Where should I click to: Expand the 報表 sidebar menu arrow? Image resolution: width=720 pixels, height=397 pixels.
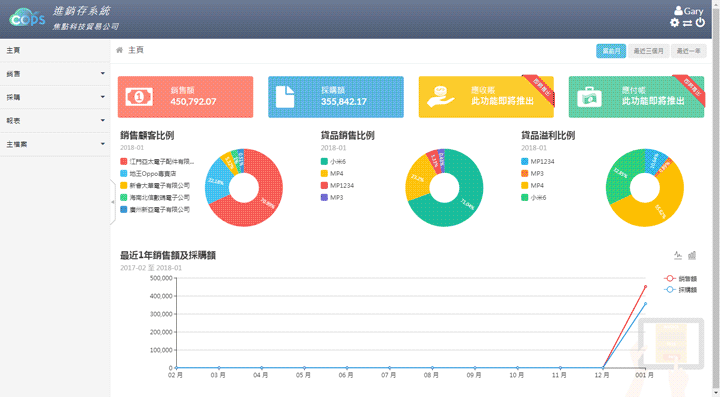pyautogui.click(x=102, y=120)
